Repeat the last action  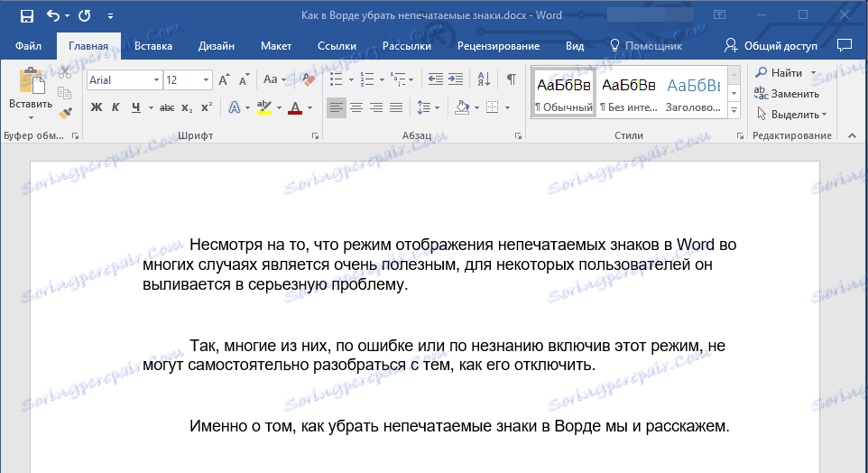(x=84, y=15)
